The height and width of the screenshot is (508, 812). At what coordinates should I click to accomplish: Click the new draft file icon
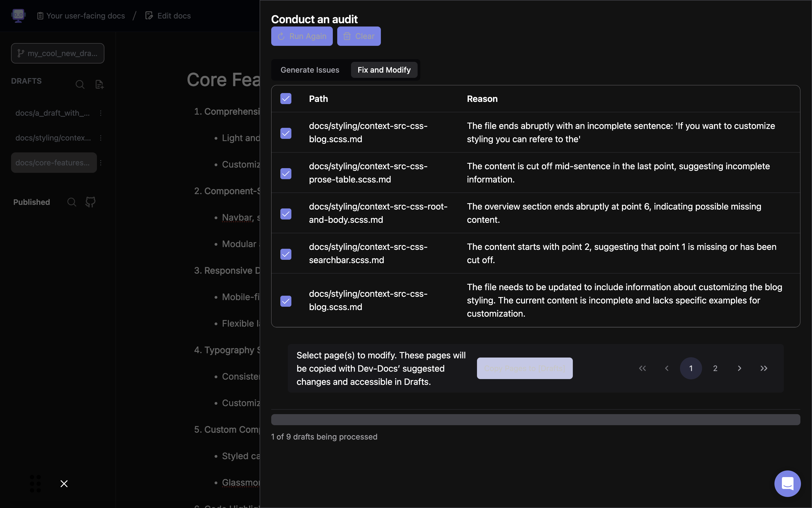pos(99,84)
